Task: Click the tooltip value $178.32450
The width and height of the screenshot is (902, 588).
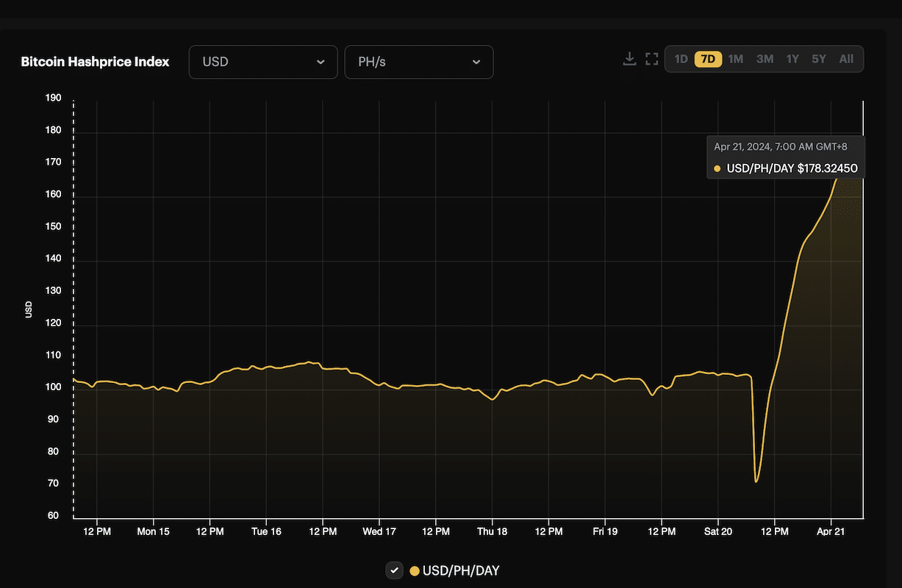Action: (827, 168)
